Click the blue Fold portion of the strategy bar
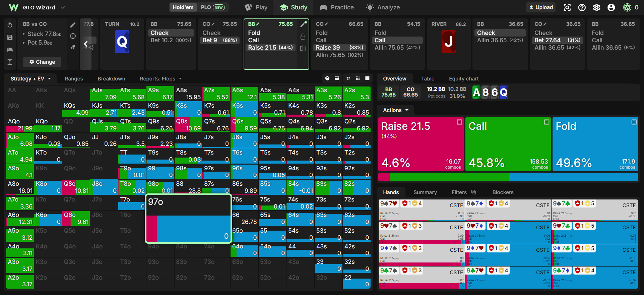 (x=573, y=177)
